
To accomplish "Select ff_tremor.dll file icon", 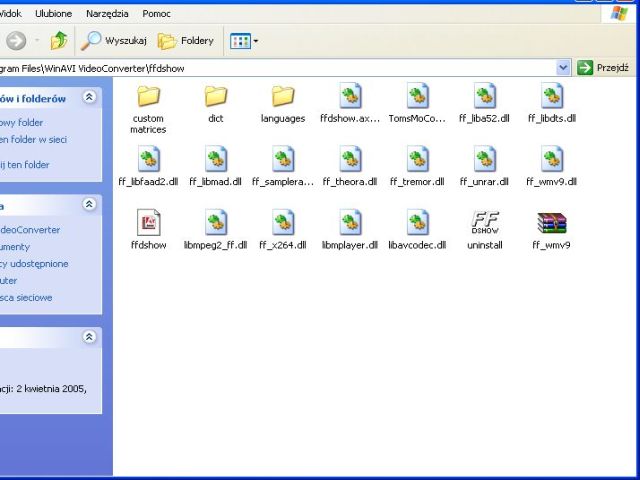I will (x=417, y=159).
